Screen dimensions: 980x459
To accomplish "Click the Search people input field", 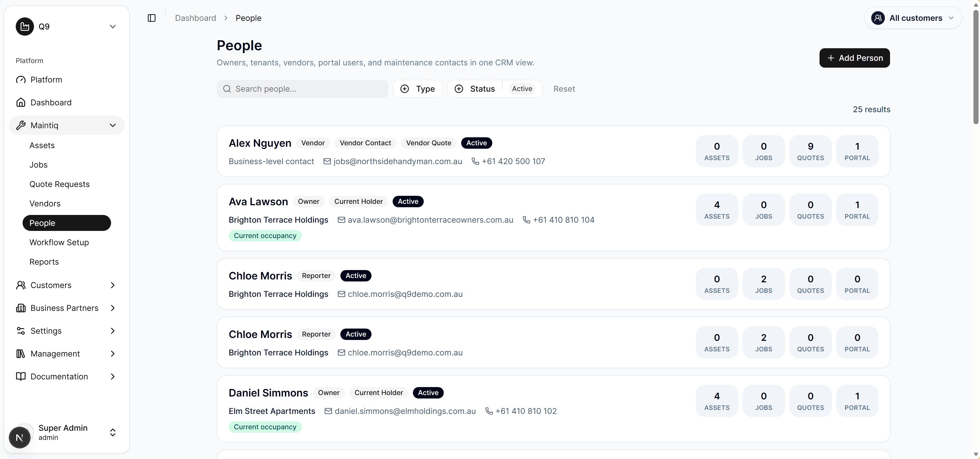I will tap(302, 88).
